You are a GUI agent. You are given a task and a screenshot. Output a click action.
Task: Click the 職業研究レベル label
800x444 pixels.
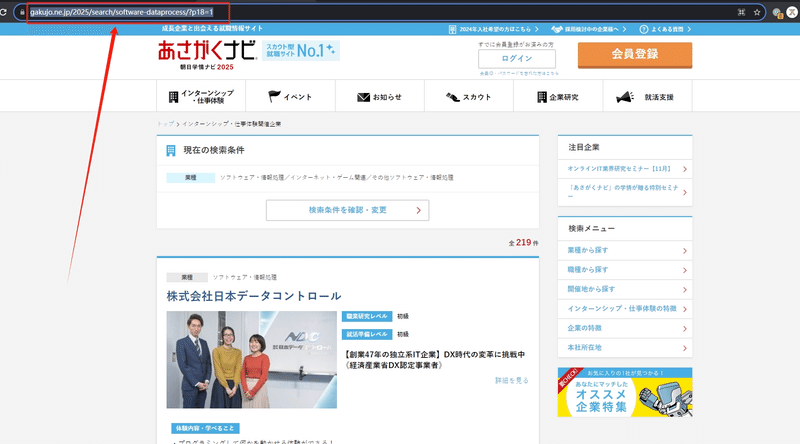[x=367, y=316]
